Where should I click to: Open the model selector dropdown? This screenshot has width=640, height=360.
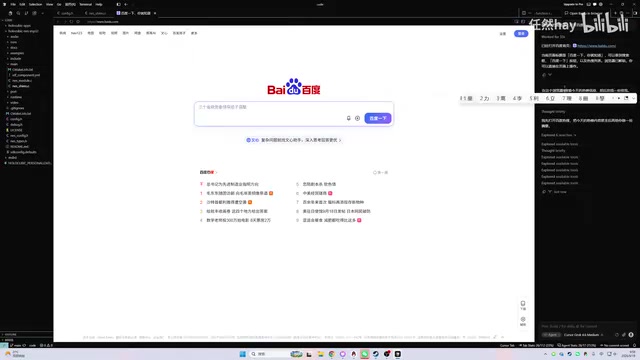click(583, 335)
